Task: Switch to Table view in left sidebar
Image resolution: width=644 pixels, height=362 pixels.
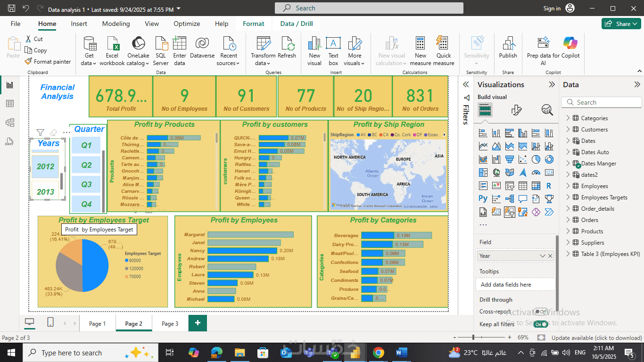Action: pos(9,104)
